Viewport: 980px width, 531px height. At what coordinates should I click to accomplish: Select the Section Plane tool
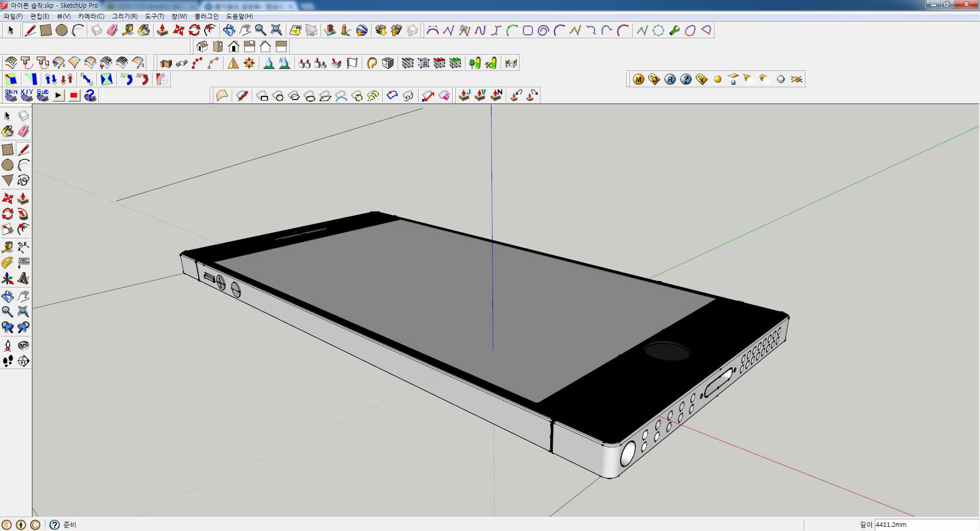[x=23, y=361]
